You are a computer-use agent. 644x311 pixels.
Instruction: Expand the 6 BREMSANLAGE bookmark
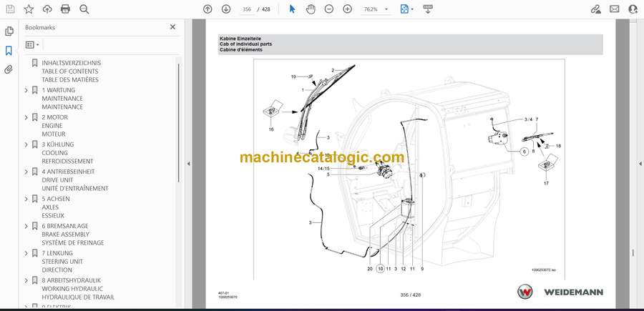point(26,226)
